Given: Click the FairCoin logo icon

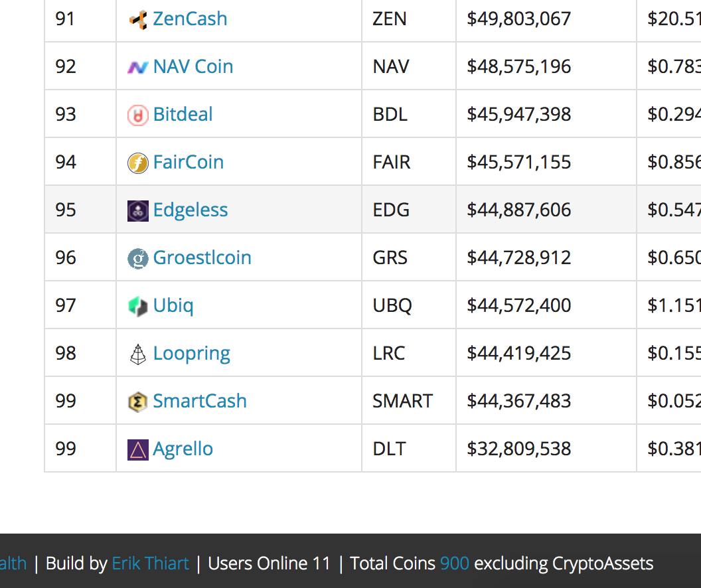Looking at the screenshot, I should pyautogui.click(x=137, y=162).
